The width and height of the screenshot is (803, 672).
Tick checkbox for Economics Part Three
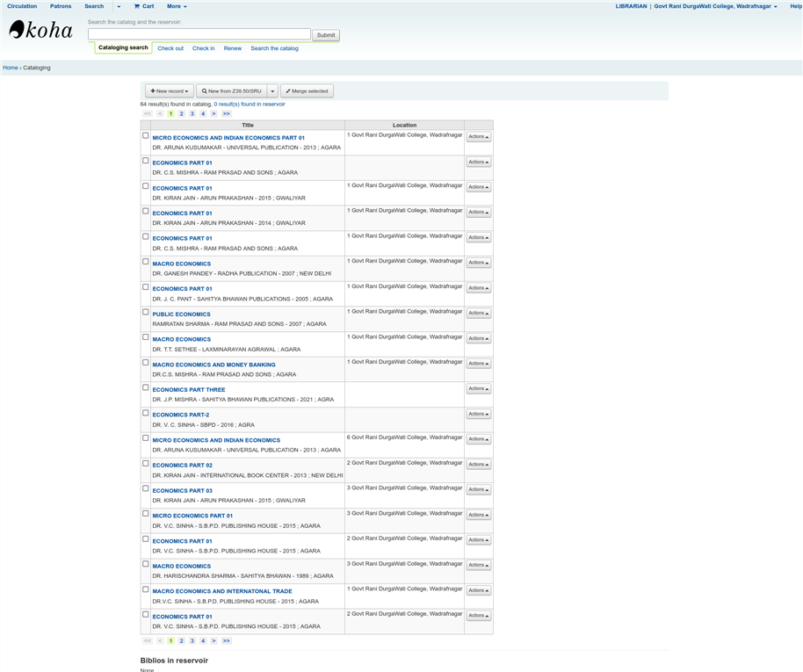coord(146,387)
